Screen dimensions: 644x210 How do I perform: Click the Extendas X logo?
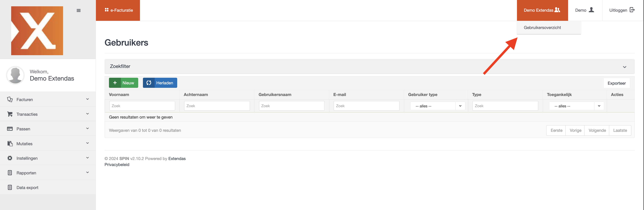(x=37, y=31)
